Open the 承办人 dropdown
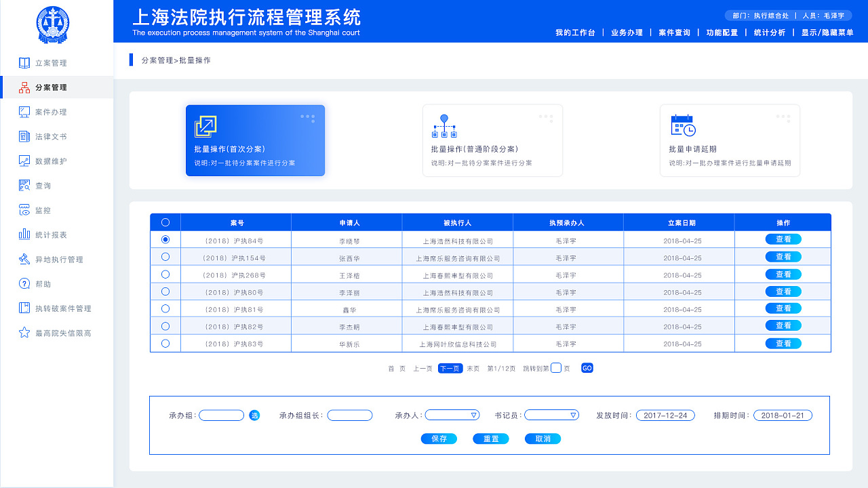 coord(452,415)
